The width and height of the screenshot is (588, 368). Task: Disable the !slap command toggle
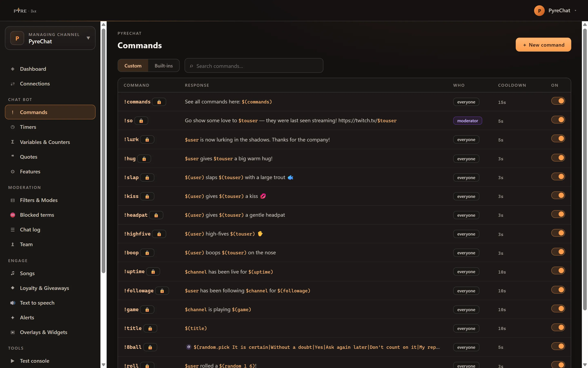[558, 176]
